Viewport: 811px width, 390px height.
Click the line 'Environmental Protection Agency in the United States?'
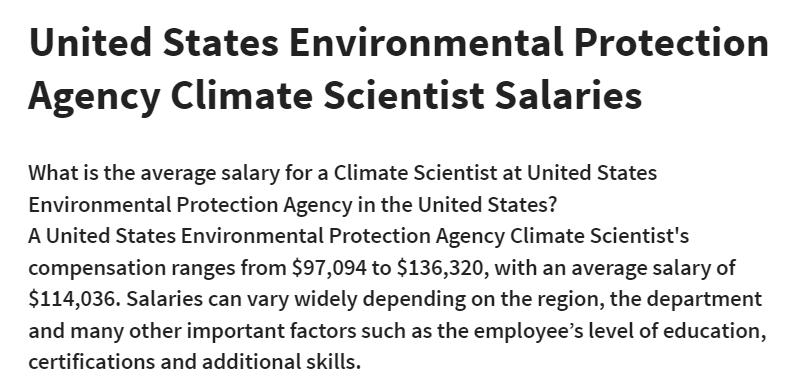(x=293, y=205)
